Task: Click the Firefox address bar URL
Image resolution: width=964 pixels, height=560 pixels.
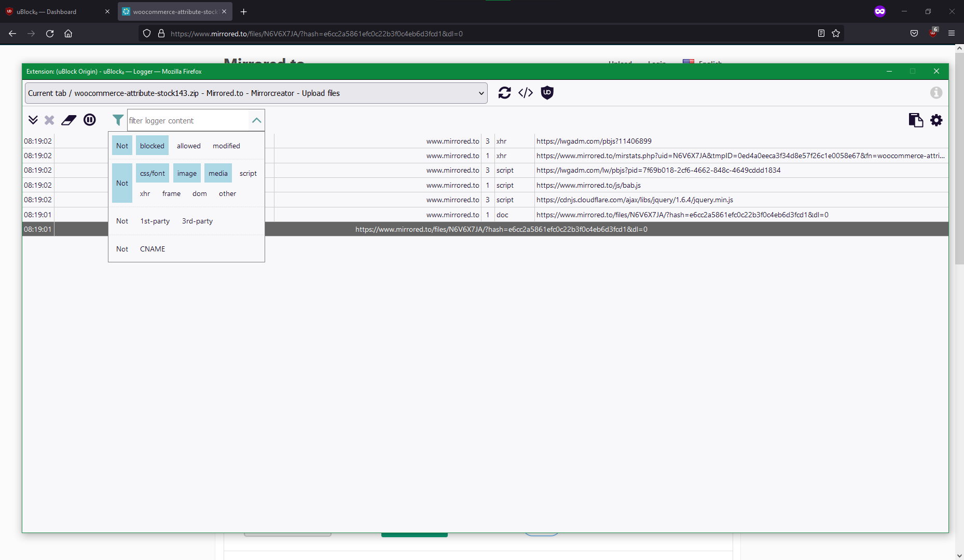Action: coord(316,34)
